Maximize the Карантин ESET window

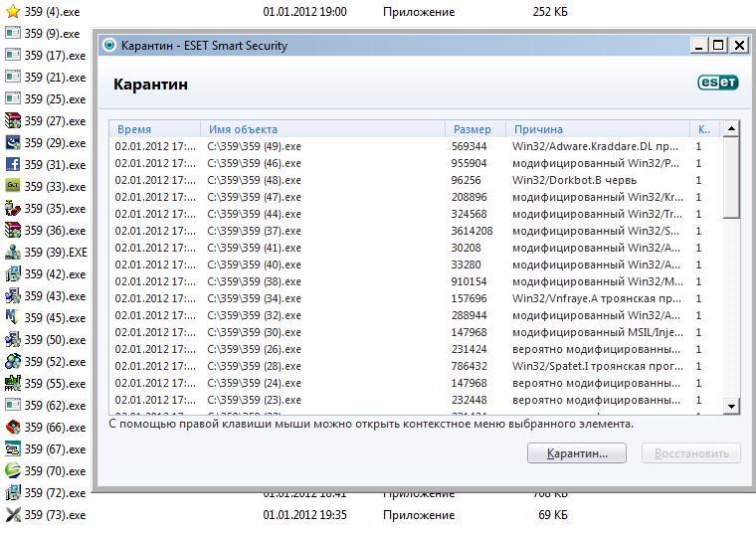click(718, 46)
